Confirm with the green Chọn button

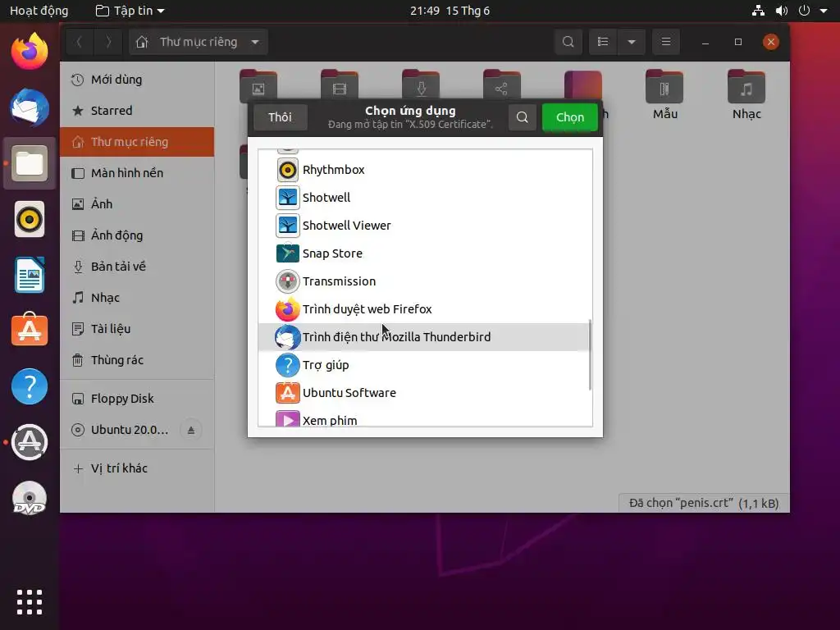[569, 117]
